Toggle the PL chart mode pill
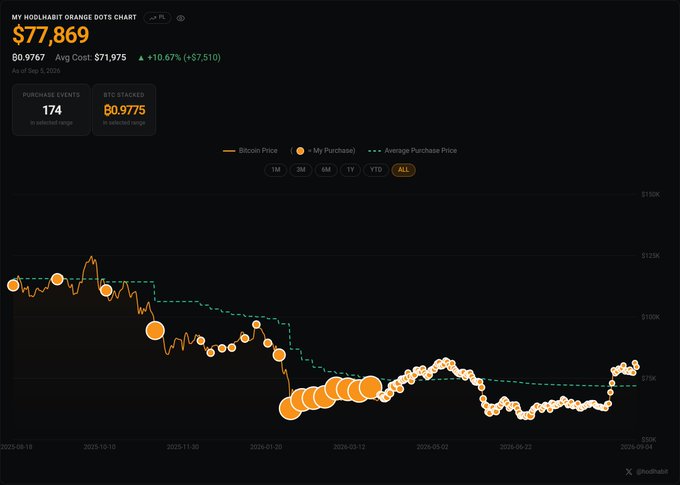Viewport: 680px width, 485px height. click(x=157, y=18)
